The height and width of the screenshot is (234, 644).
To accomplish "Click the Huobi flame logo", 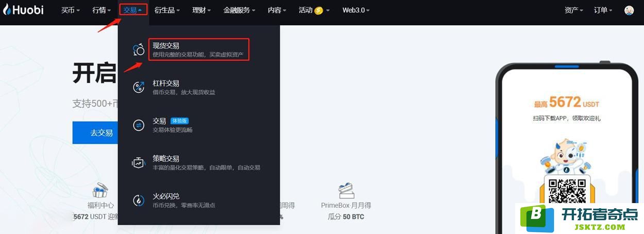I will 7,10.
